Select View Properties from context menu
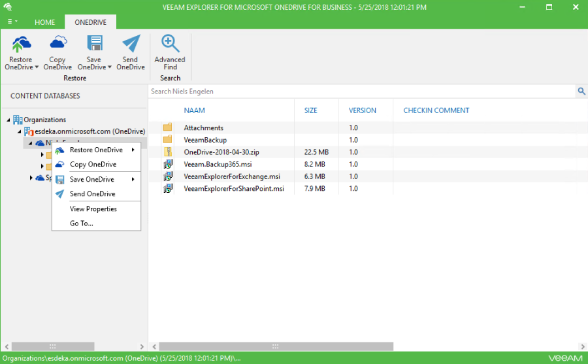 pyautogui.click(x=97, y=208)
